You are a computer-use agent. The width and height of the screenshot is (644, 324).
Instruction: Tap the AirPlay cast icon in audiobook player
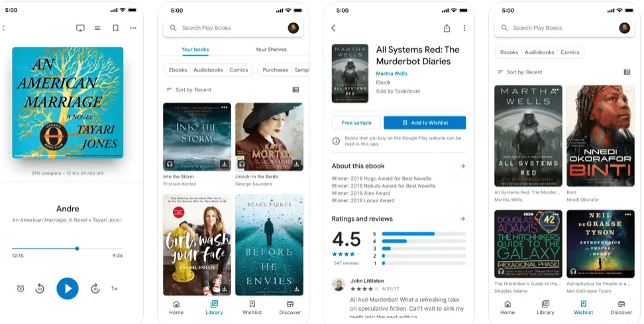pyautogui.click(x=81, y=28)
